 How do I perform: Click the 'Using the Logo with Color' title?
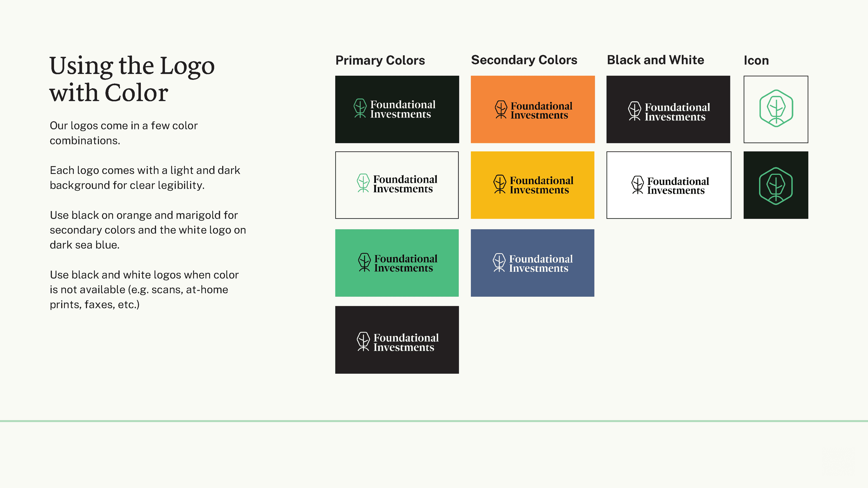132,78
